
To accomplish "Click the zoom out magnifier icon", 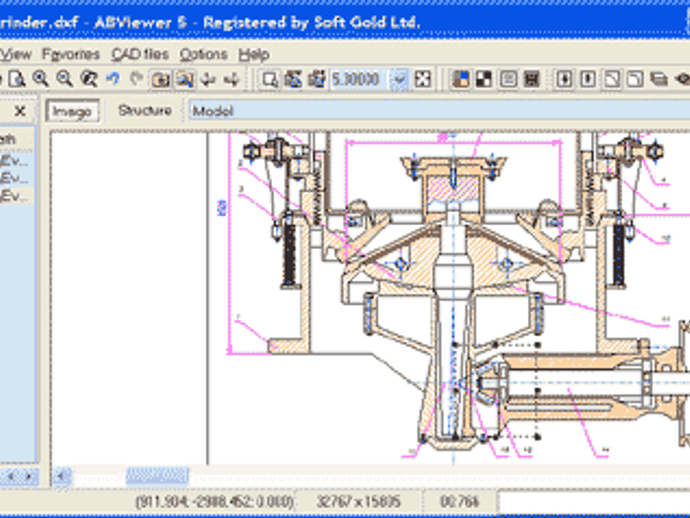I will coord(64,79).
